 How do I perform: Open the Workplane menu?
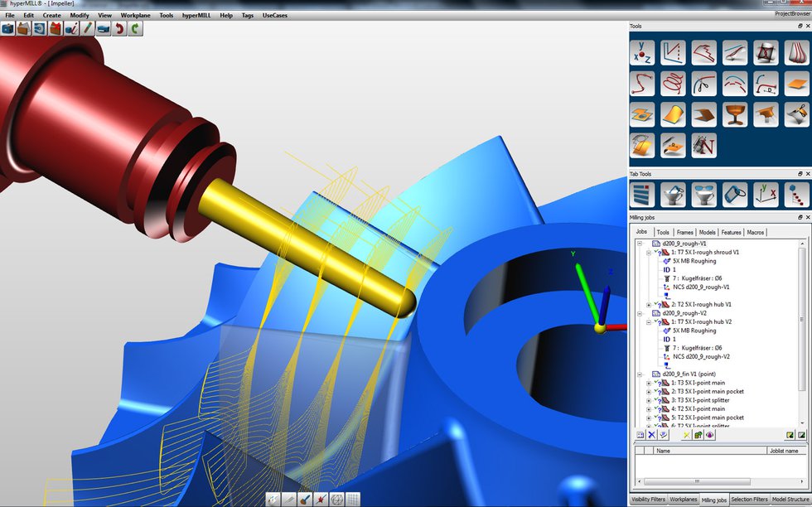click(x=134, y=14)
